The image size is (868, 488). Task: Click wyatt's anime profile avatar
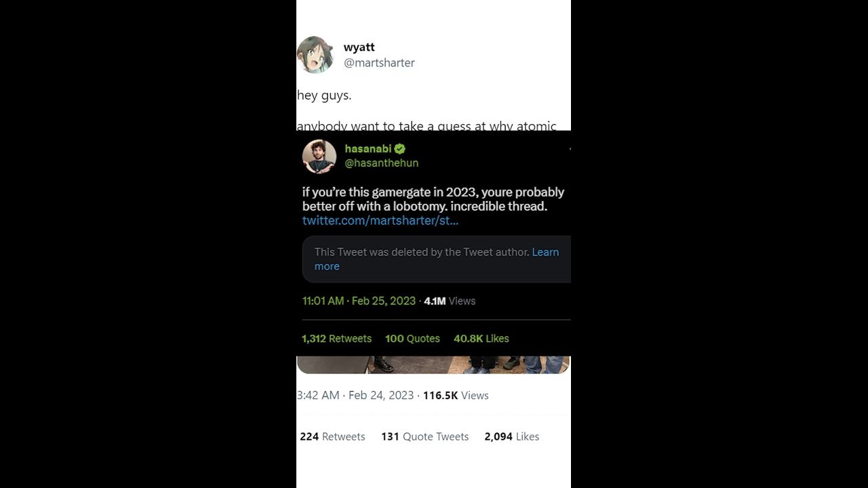point(315,55)
